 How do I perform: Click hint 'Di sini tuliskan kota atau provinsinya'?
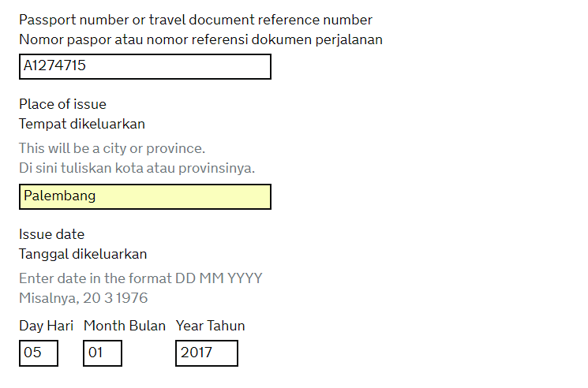[137, 168]
